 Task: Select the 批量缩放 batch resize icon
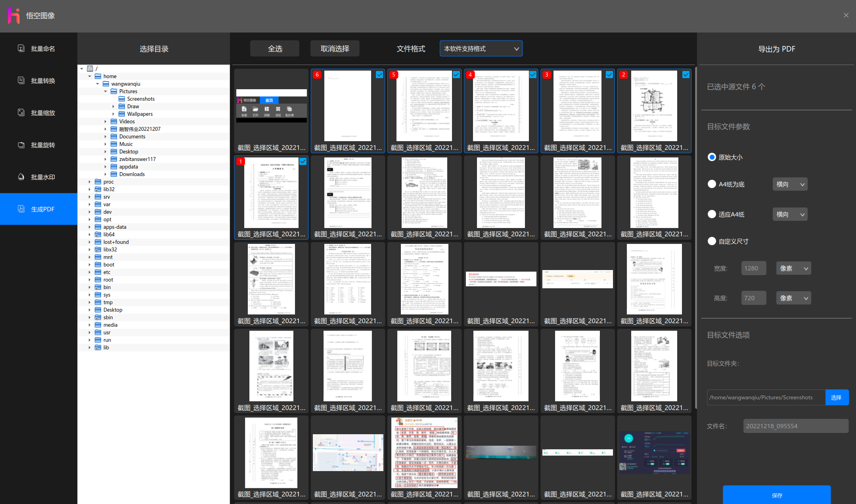tap(21, 113)
